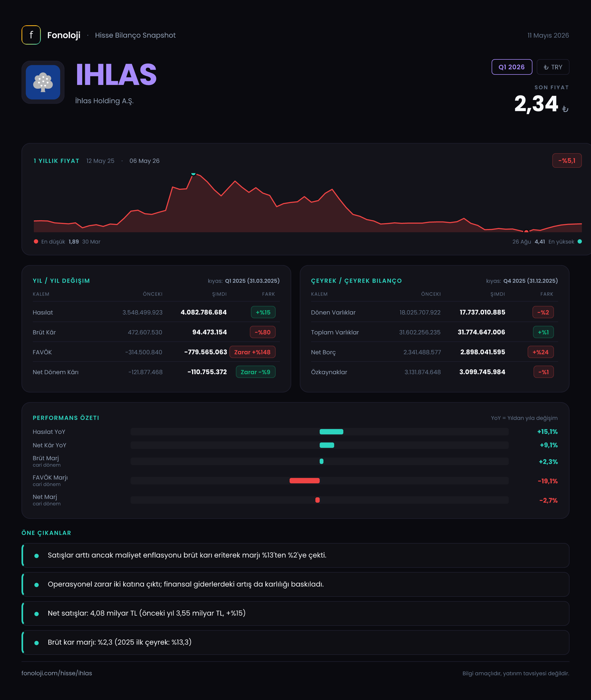Click the -%5,1 yearly change badge
This screenshot has width=591, height=700.
tap(567, 160)
